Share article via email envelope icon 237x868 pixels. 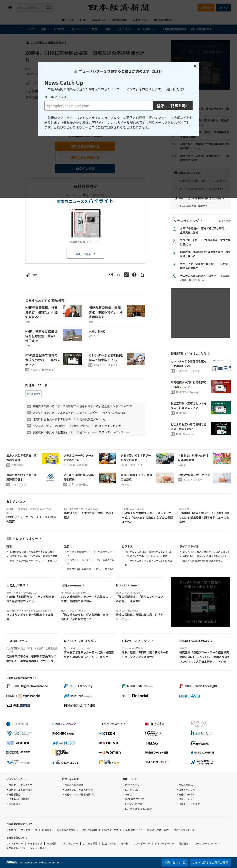[110, 275]
